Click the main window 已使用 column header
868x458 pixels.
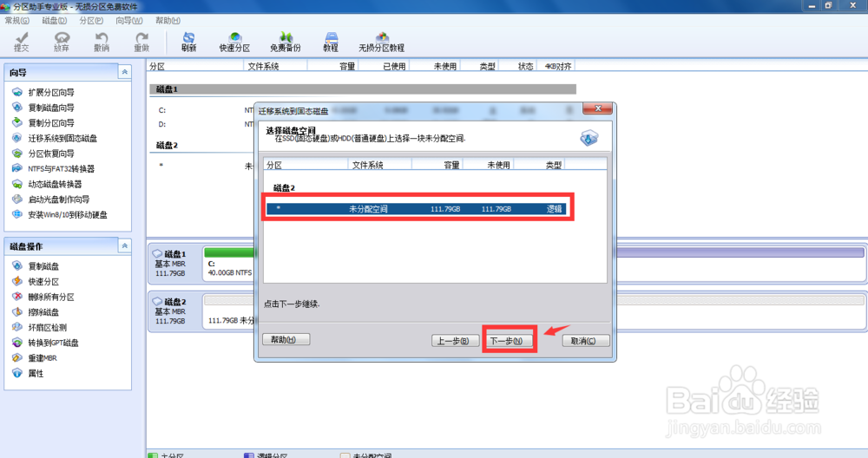point(385,67)
